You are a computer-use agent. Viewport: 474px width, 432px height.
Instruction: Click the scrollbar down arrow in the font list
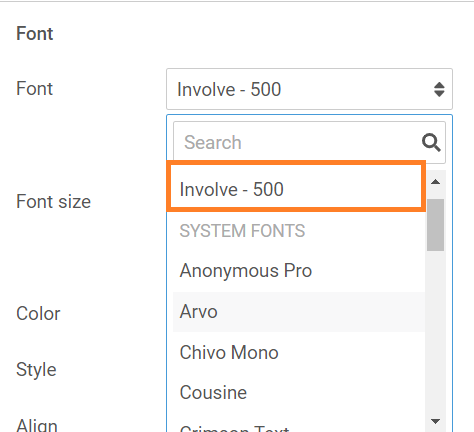click(x=435, y=421)
